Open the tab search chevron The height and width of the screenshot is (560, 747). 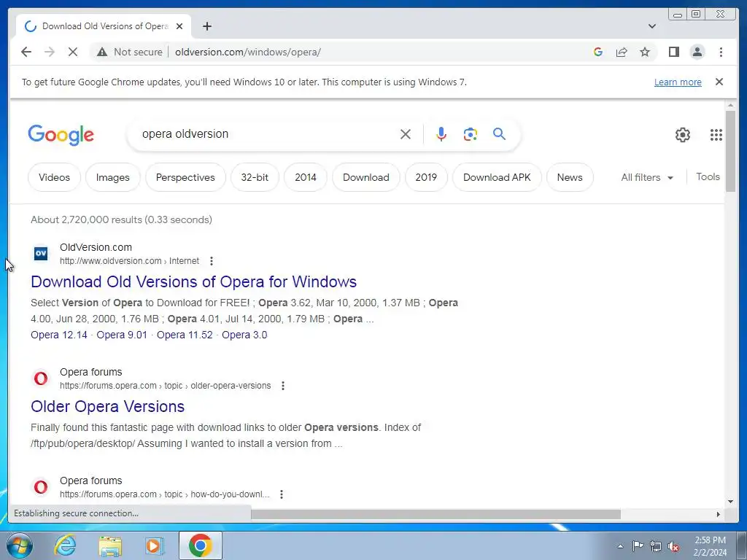pyautogui.click(x=652, y=26)
